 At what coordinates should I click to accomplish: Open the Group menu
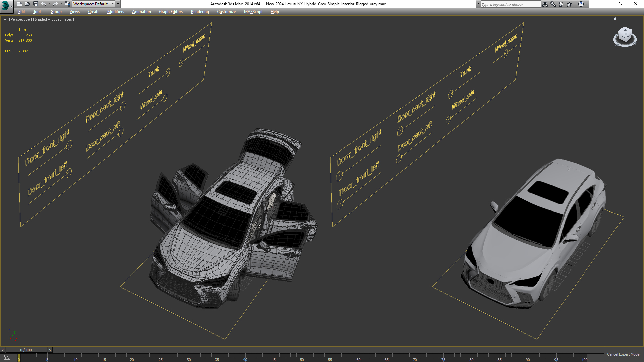click(x=56, y=12)
